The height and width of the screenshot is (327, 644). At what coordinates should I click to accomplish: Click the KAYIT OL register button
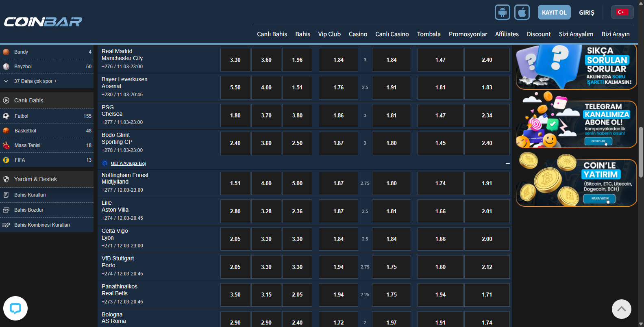coord(554,12)
